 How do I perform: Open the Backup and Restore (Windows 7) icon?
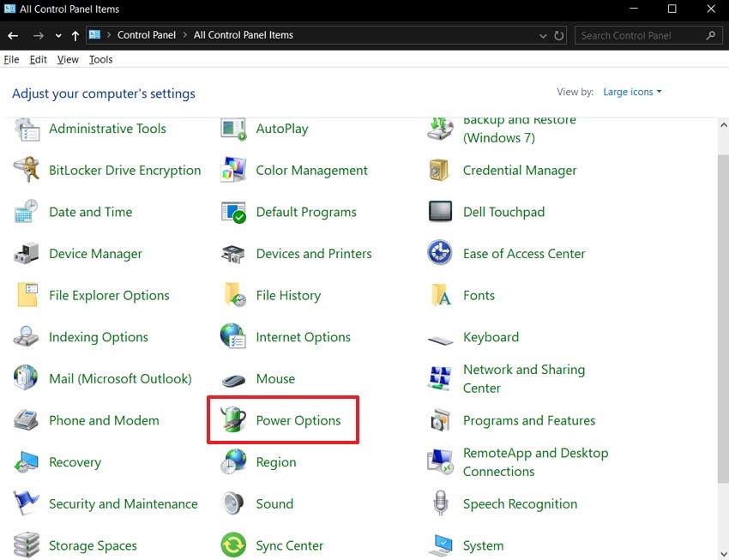(x=440, y=129)
